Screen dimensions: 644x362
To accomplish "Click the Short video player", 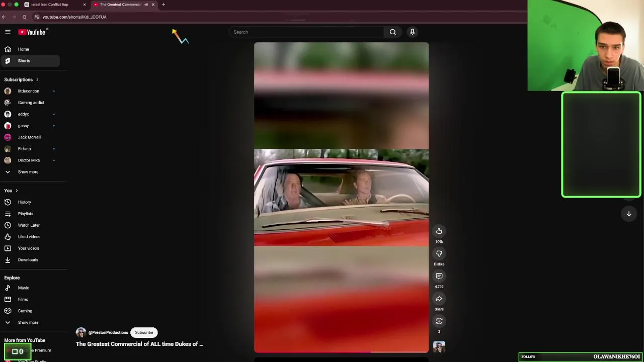I will pos(341,197).
